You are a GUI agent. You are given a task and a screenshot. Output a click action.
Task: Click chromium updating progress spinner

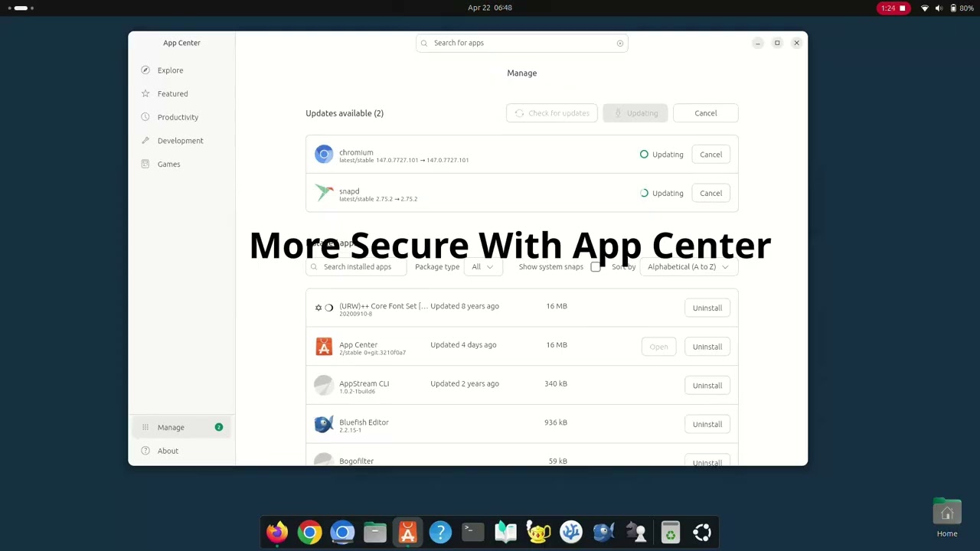point(644,155)
